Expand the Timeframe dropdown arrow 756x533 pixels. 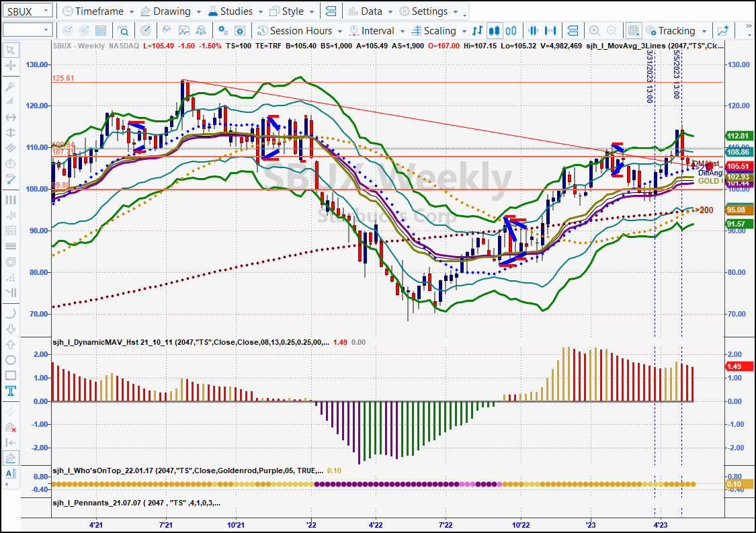point(131,11)
